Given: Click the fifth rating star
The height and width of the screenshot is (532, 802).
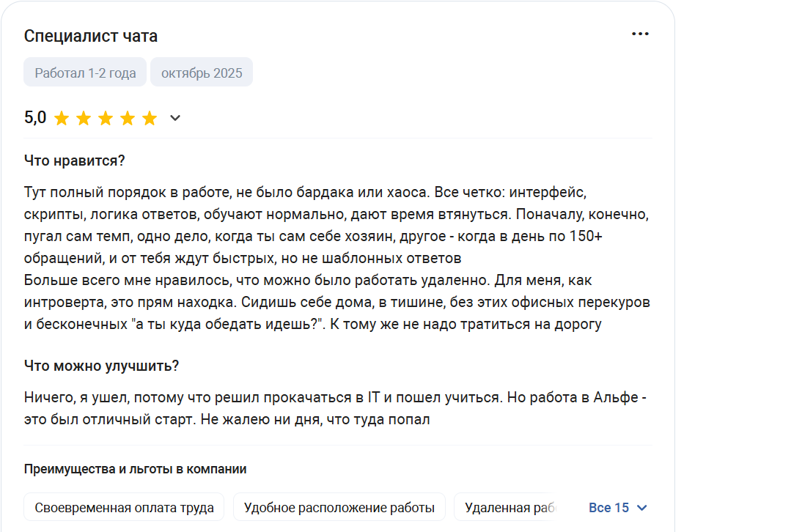Looking at the screenshot, I should click(150, 119).
